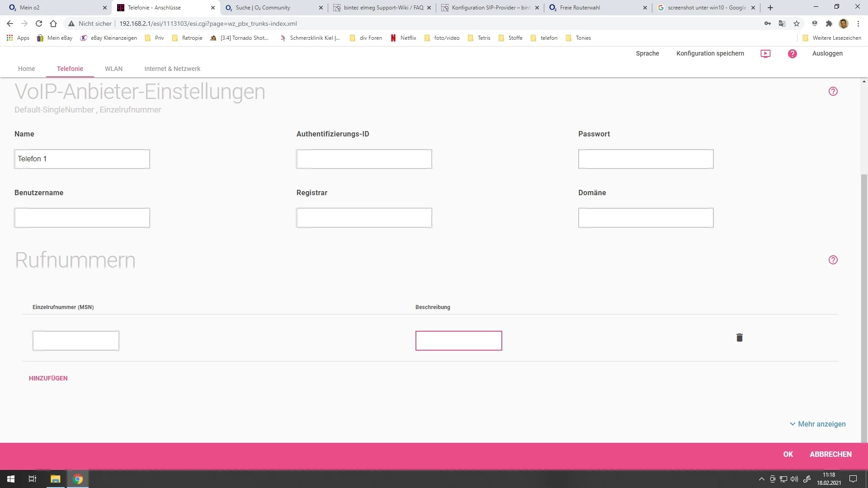Switch to the WLAN tab
The width and height of the screenshot is (868, 488).
click(113, 69)
